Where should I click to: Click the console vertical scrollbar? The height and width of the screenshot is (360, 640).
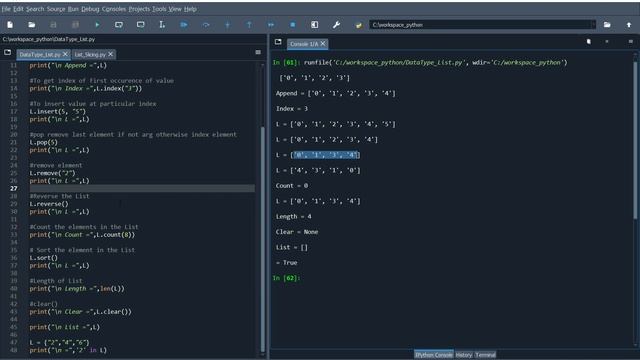click(x=635, y=139)
